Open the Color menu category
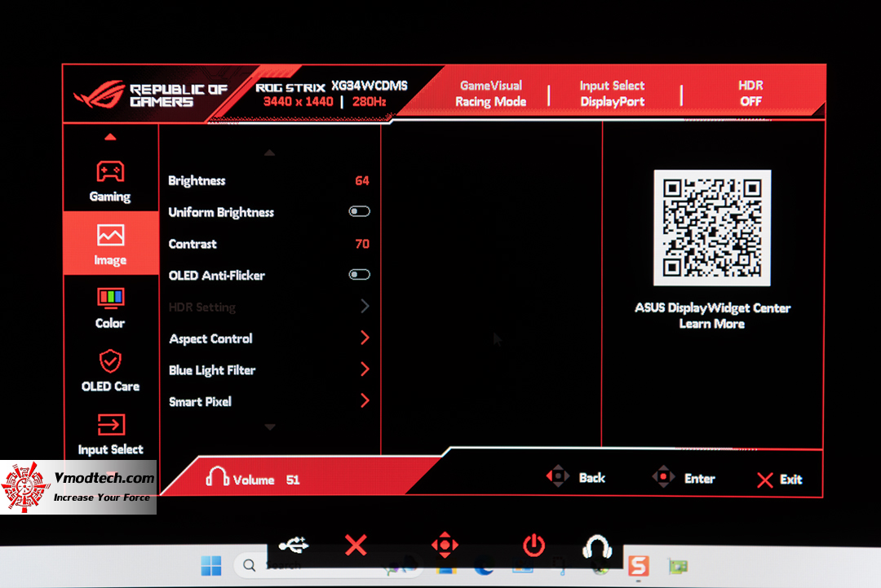This screenshot has width=881, height=588. coord(110,308)
